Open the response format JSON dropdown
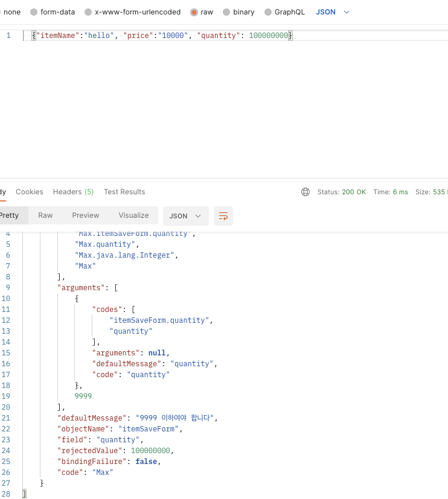 tap(185, 216)
